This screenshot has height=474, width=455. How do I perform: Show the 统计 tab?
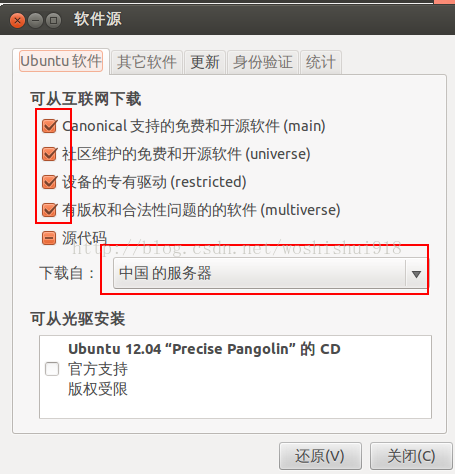321,62
